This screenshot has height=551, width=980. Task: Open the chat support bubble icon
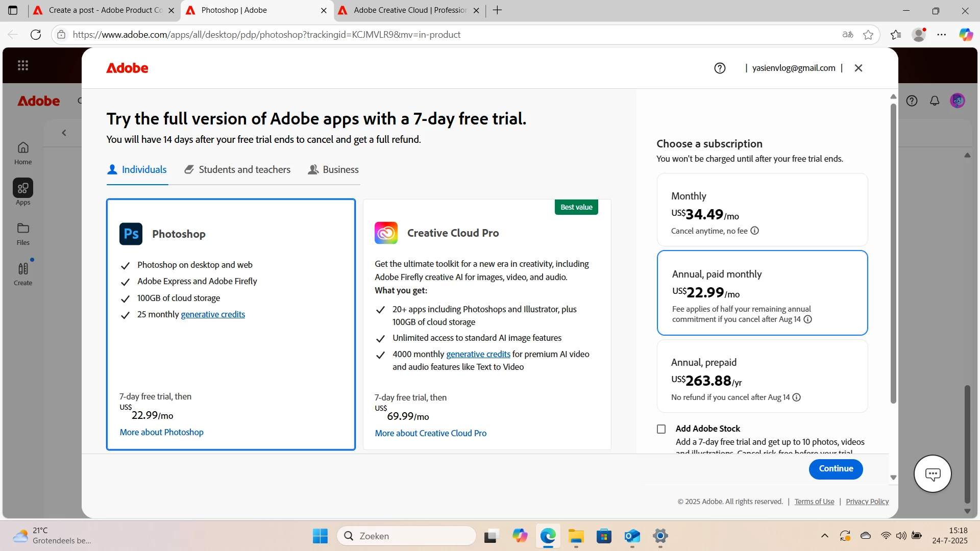[x=933, y=474]
